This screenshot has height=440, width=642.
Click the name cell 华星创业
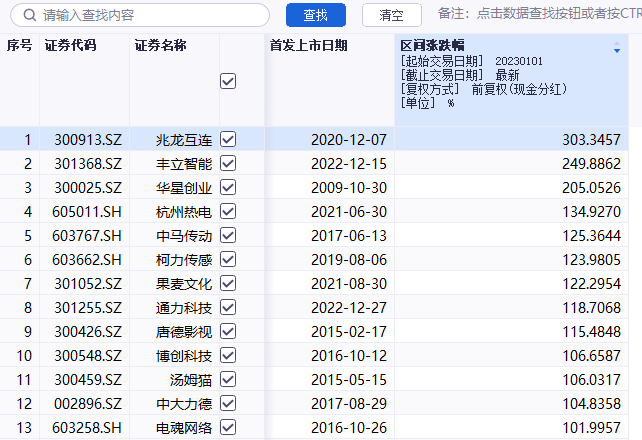pyautogui.click(x=184, y=188)
